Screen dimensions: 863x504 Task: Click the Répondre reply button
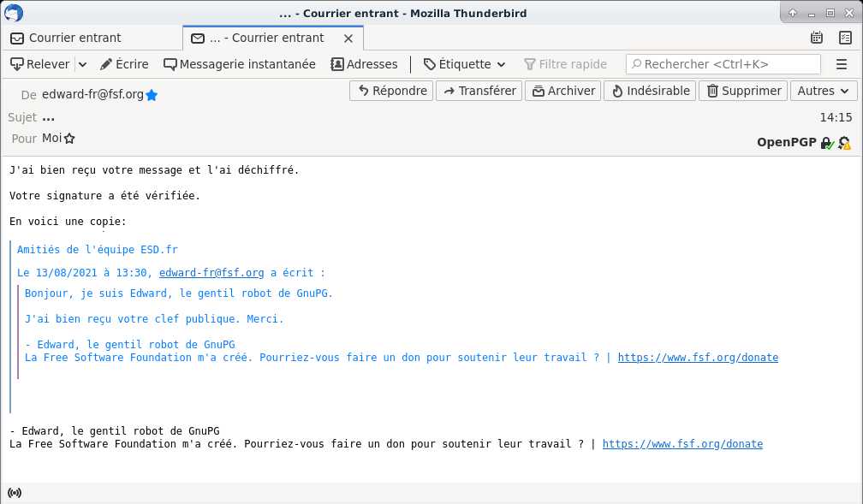click(391, 91)
